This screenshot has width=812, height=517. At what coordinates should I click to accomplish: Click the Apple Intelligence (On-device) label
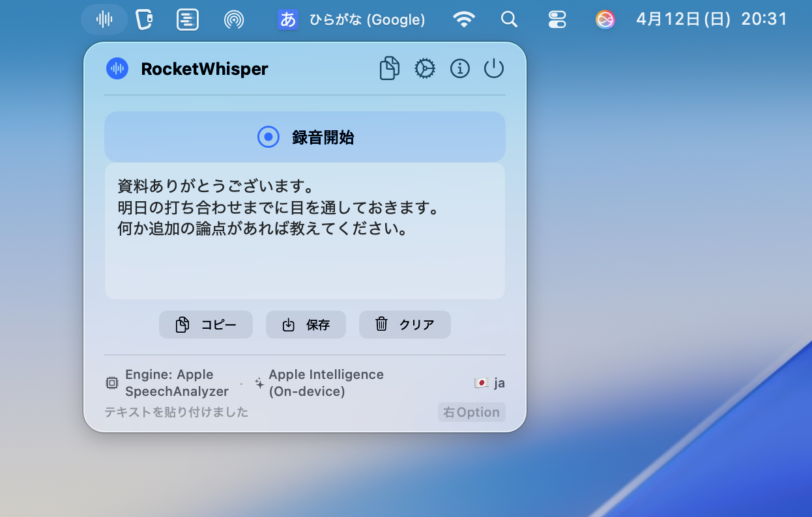326,383
